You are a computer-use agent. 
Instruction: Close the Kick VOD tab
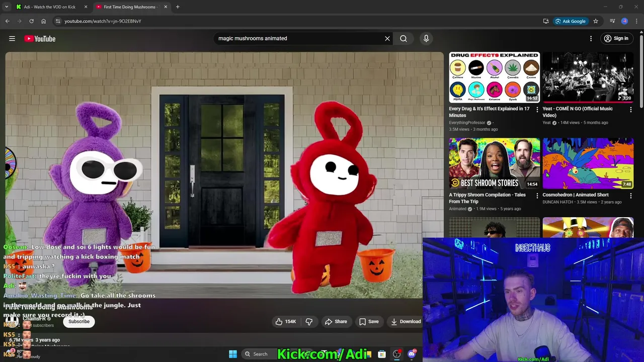(x=86, y=7)
